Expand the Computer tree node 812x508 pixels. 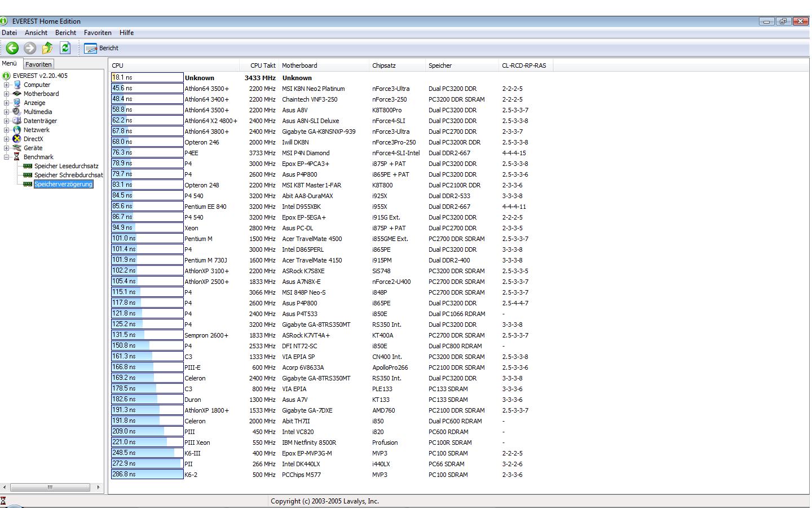pos(7,85)
